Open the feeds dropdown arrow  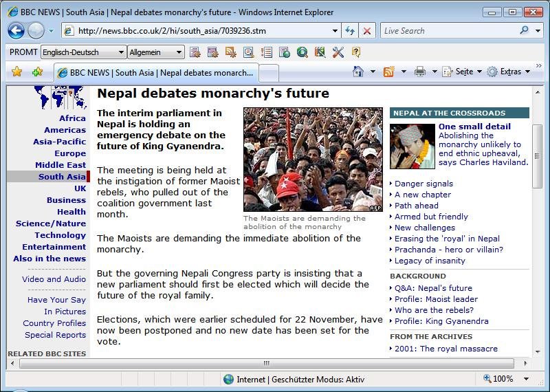(x=404, y=72)
